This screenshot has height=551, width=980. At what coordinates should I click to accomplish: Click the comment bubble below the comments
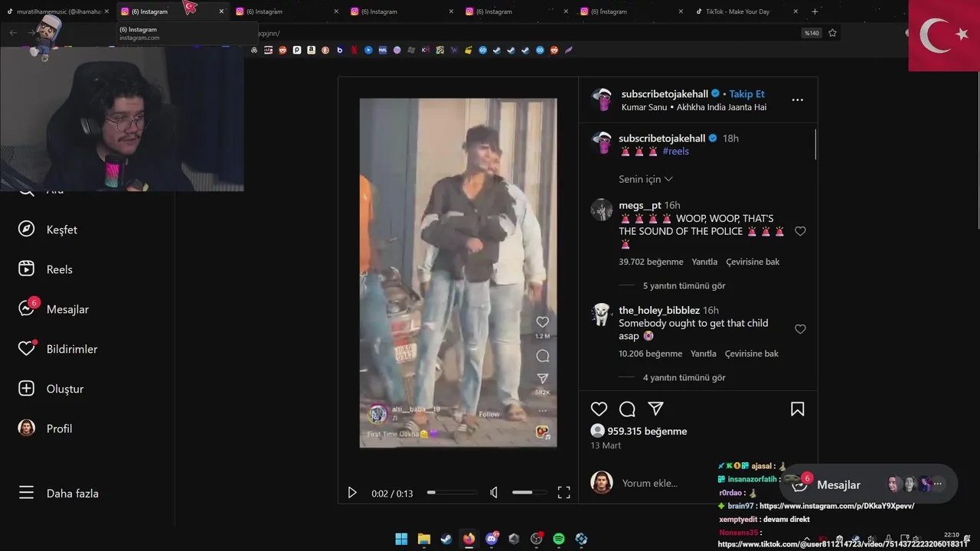tap(627, 409)
